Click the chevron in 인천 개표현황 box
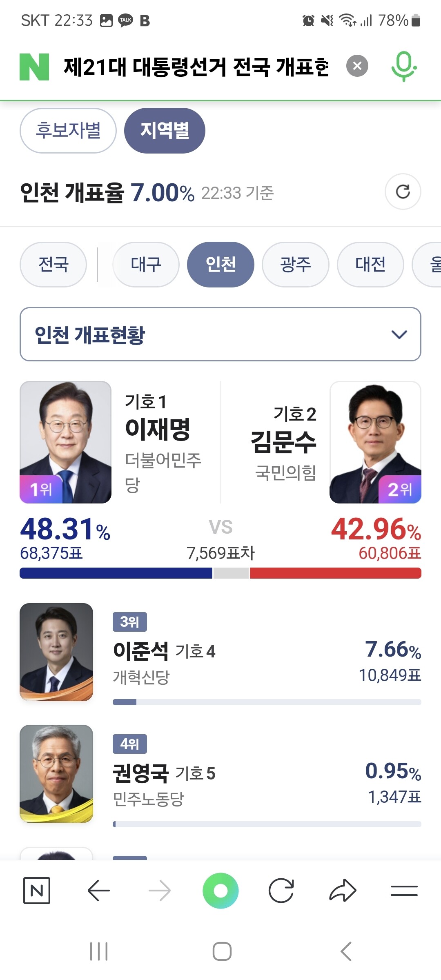Viewport: 441px width, 980px height. point(399,334)
